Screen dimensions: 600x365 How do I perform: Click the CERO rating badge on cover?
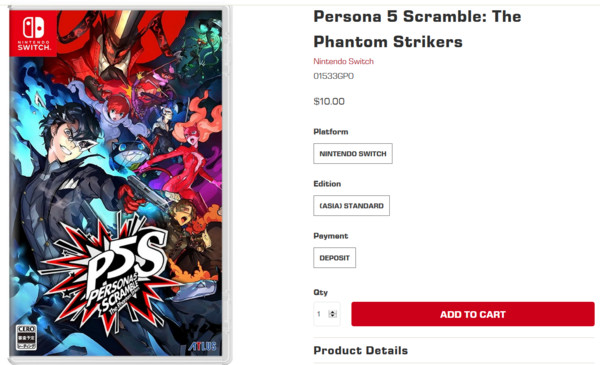26,337
